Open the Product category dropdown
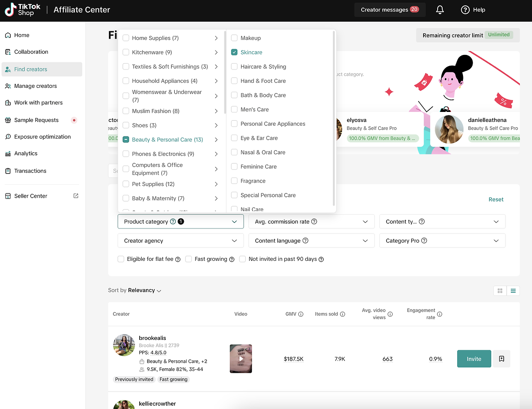This screenshot has width=532, height=409. (x=181, y=221)
